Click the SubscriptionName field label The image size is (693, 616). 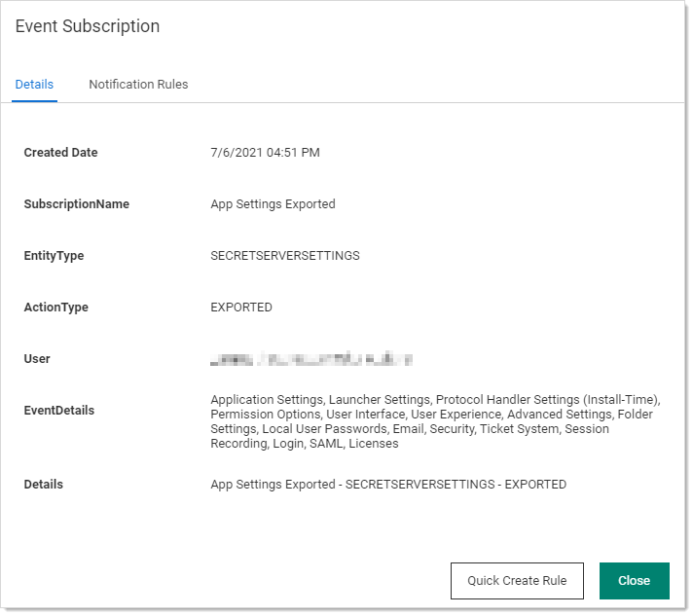coord(76,204)
